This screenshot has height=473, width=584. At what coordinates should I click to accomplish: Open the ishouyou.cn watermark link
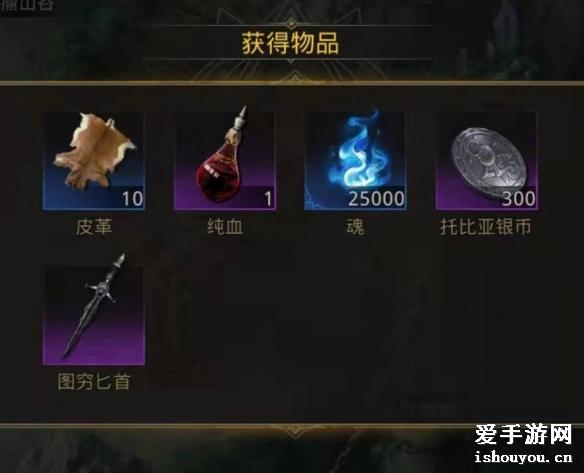tap(523, 457)
